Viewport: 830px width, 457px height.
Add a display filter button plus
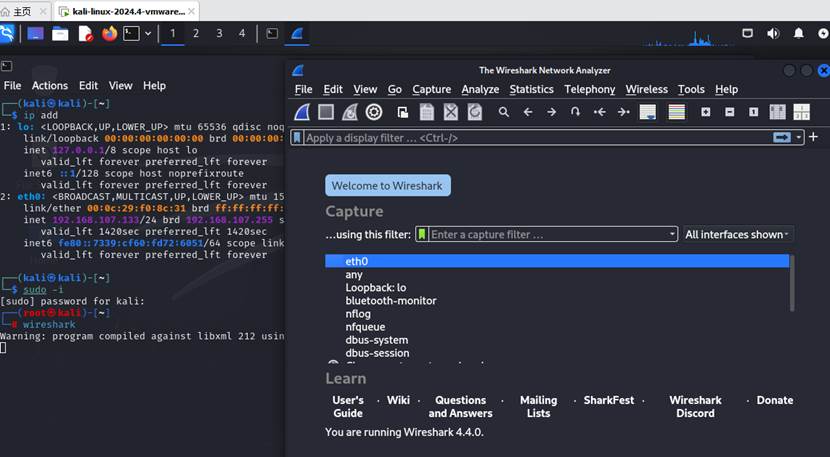pos(814,137)
